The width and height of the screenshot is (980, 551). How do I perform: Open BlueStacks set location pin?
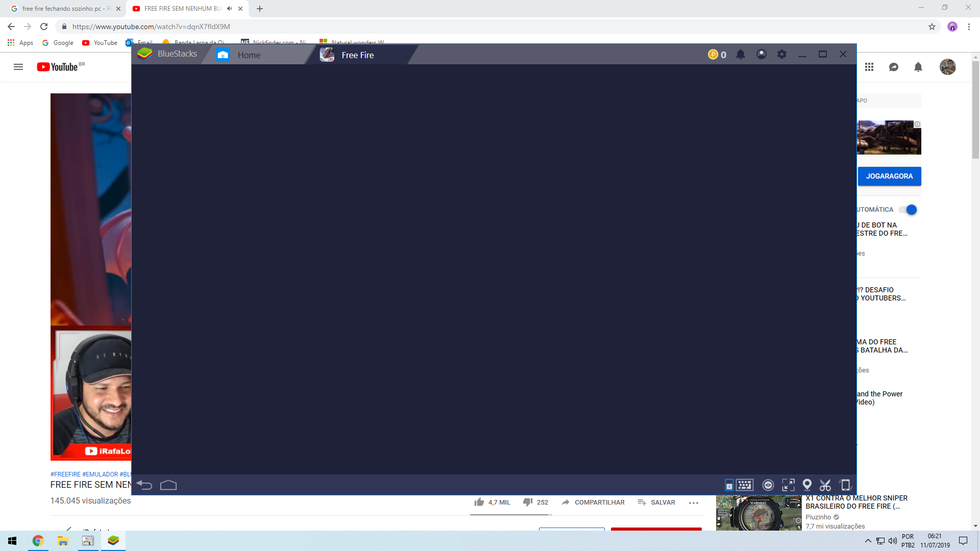pos(807,485)
